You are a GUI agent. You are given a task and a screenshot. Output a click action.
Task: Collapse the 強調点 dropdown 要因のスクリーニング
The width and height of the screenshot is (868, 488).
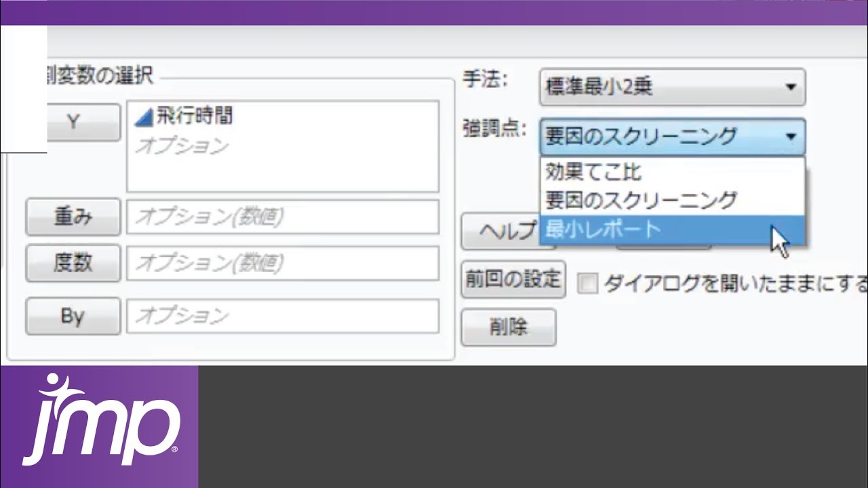click(672, 137)
